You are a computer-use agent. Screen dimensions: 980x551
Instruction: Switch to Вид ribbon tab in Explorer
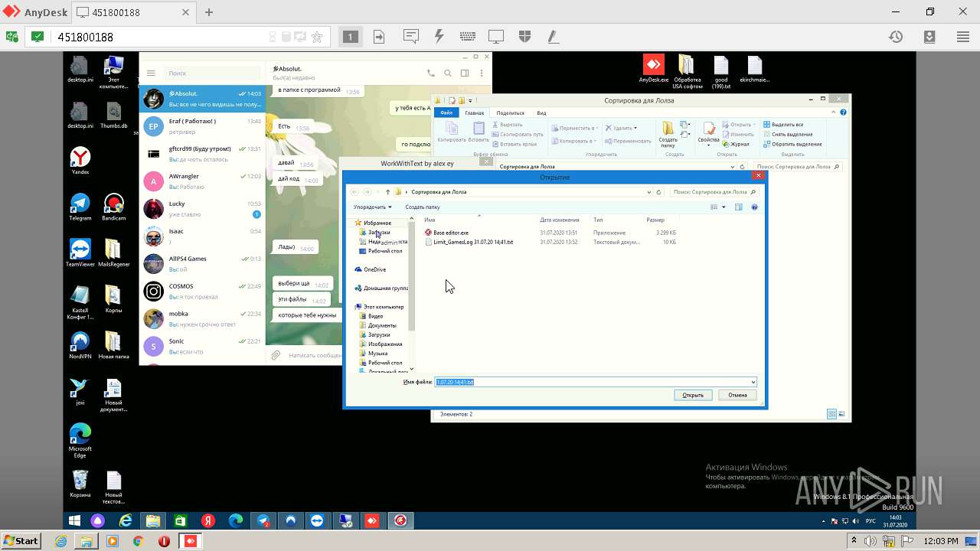click(541, 112)
